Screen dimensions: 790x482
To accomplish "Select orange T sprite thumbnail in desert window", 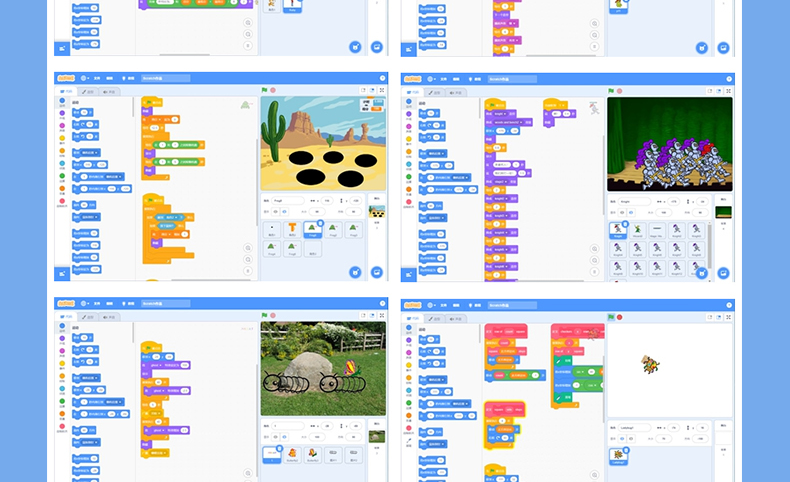I will tap(292, 229).
